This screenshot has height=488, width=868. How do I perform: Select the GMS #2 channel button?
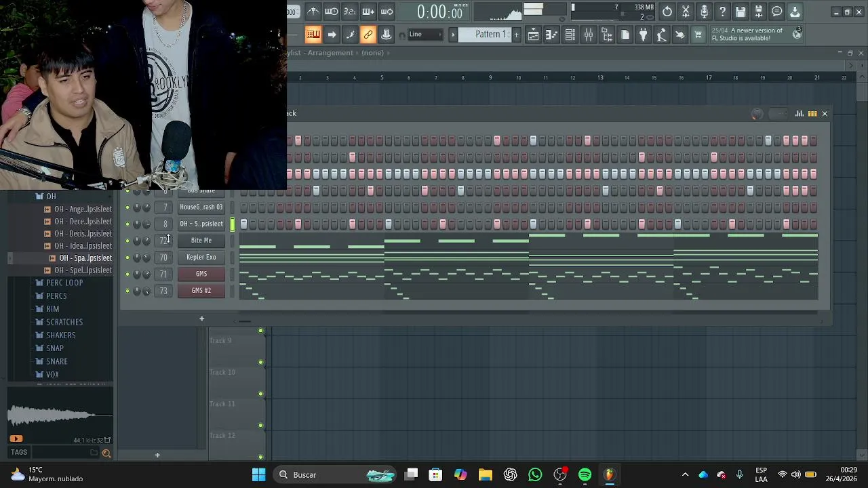[201, 291]
